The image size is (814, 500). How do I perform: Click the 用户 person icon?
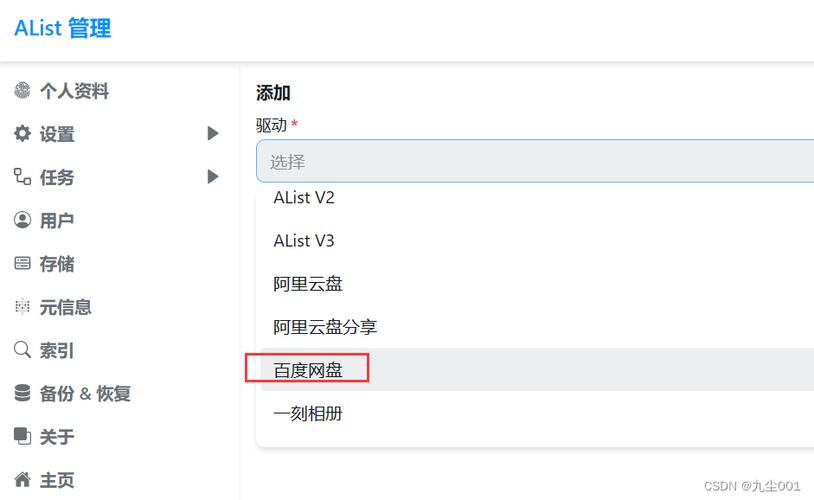(x=22, y=220)
